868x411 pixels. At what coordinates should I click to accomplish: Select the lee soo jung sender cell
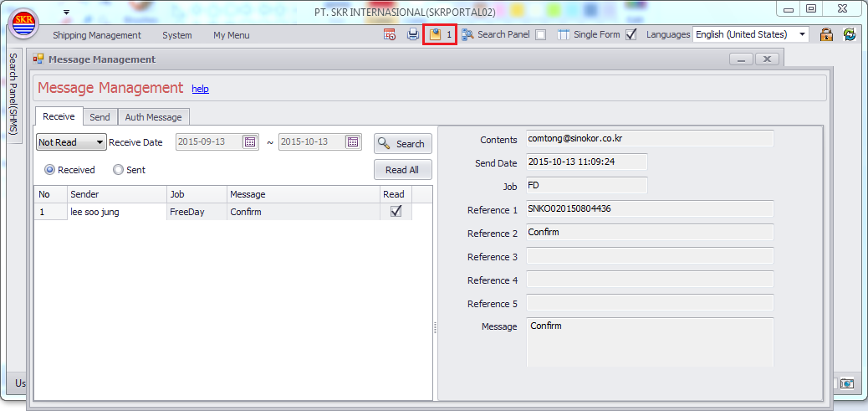pyautogui.click(x=117, y=212)
